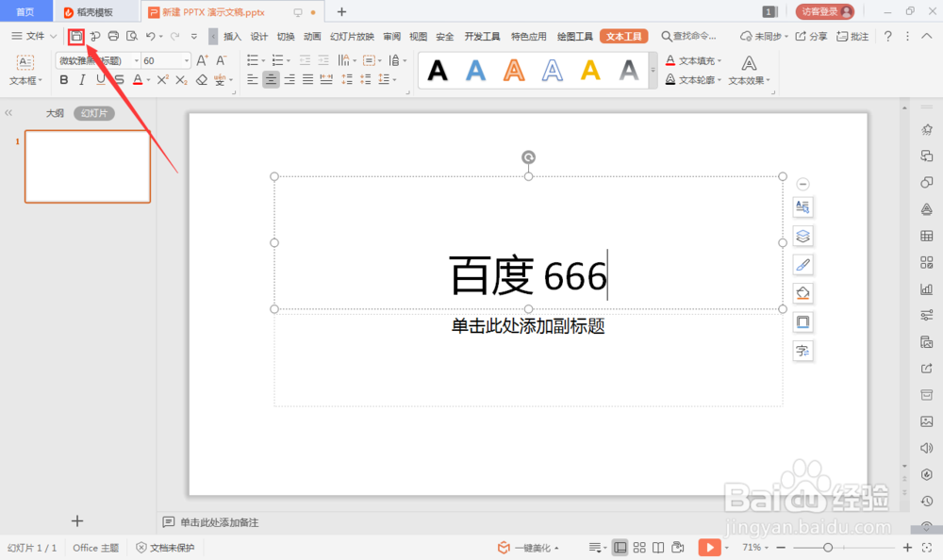The image size is (943, 560).
Task: Switch to the 动画 ribbon tab
Action: [x=312, y=37]
